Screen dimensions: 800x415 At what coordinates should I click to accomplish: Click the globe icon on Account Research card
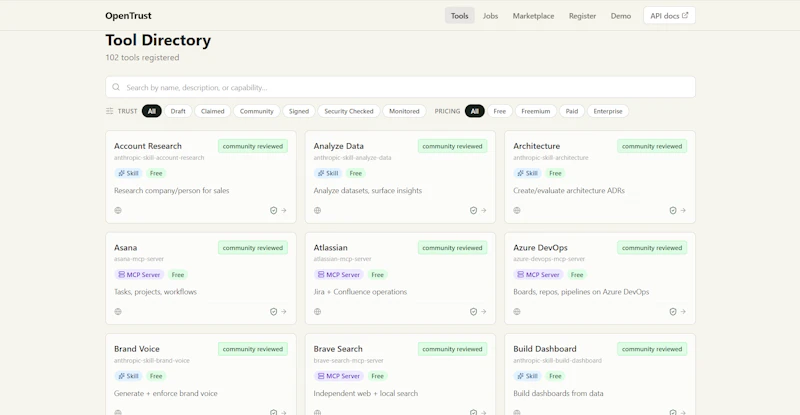tap(118, 210)
